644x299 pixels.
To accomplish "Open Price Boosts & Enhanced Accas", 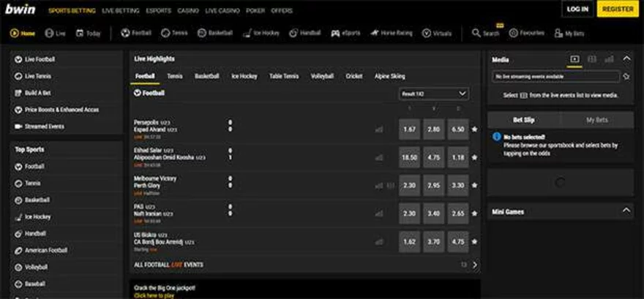I will 67,110.
